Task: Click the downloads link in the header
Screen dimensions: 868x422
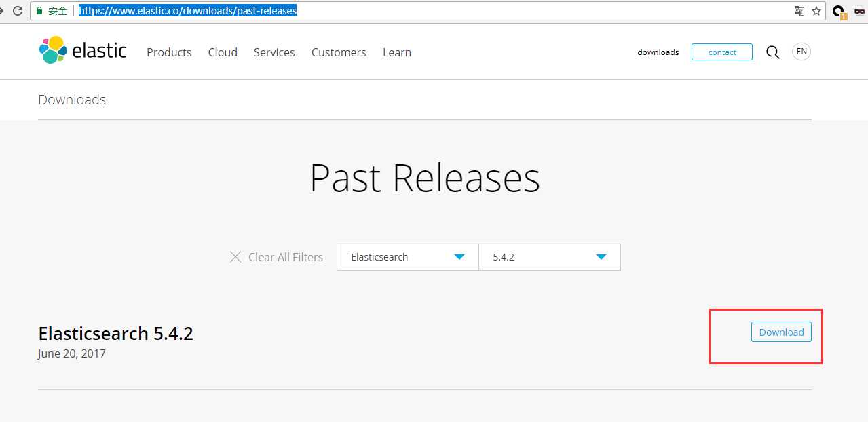Action: coord(658,52)
